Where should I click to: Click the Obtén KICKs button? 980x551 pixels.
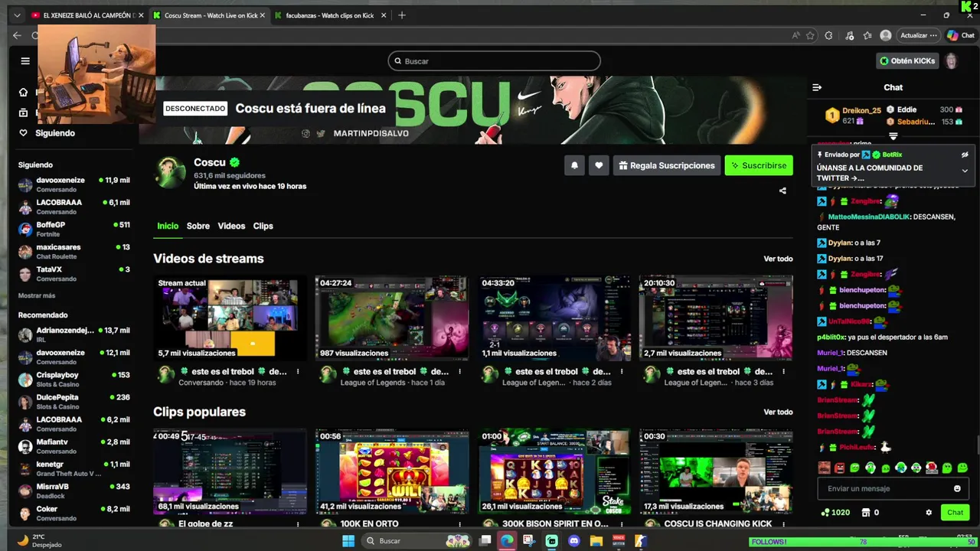[x=907, y=61]
